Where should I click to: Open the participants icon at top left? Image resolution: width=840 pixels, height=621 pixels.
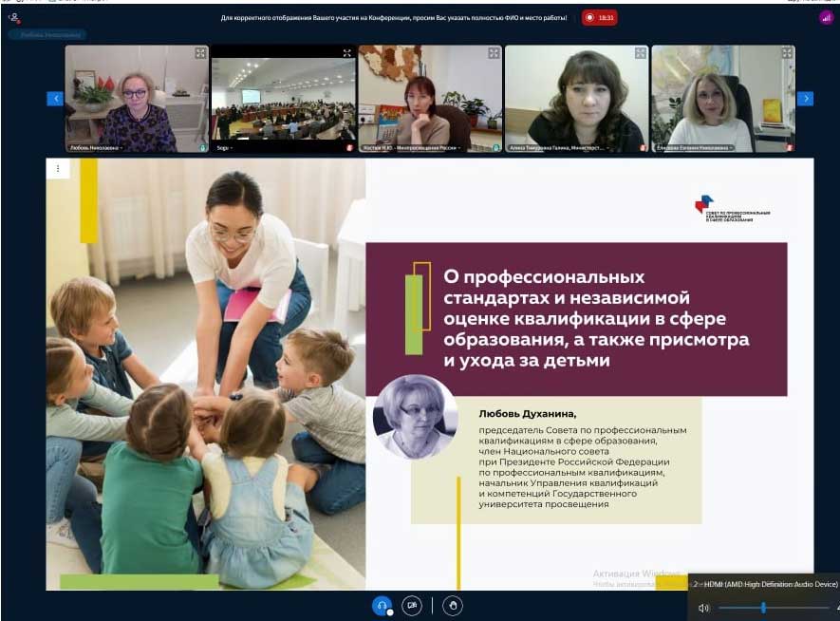pos(13,17)
